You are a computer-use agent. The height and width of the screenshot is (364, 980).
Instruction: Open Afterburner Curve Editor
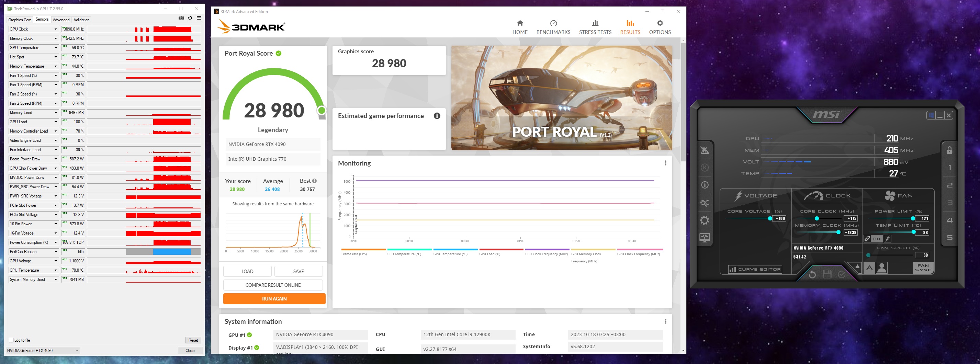click(x=755, y=269)
